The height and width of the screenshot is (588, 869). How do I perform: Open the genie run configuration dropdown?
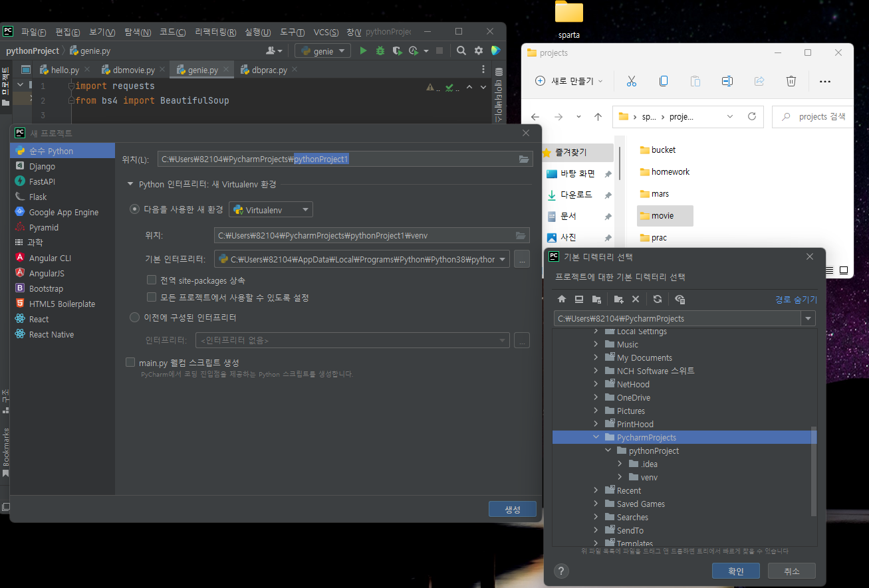point(322,50)
